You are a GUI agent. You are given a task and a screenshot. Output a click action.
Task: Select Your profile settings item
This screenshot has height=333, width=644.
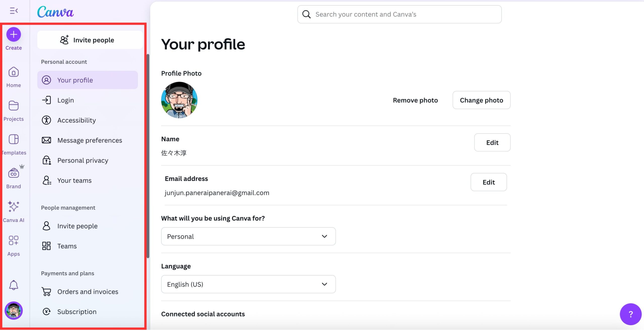(88, 80)
